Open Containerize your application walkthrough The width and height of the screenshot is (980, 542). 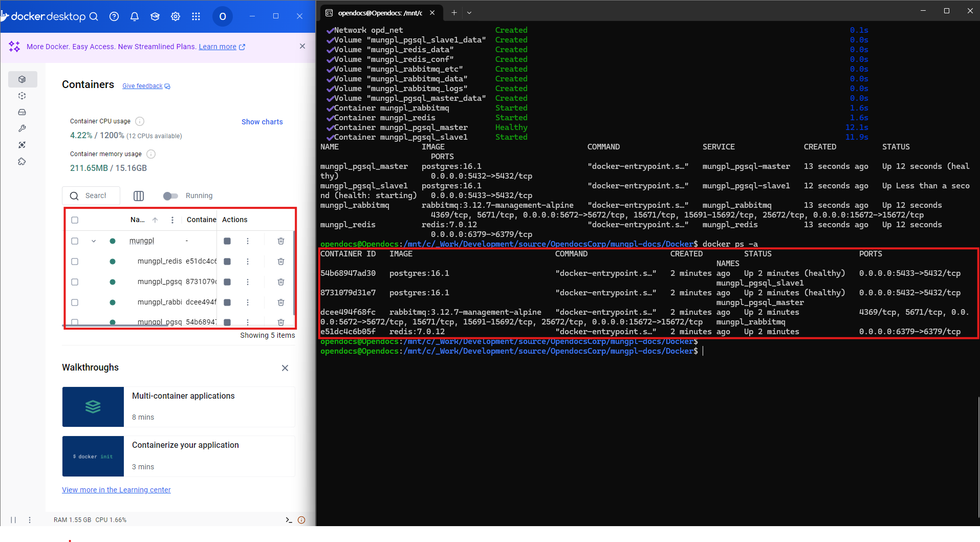(179, 456)
